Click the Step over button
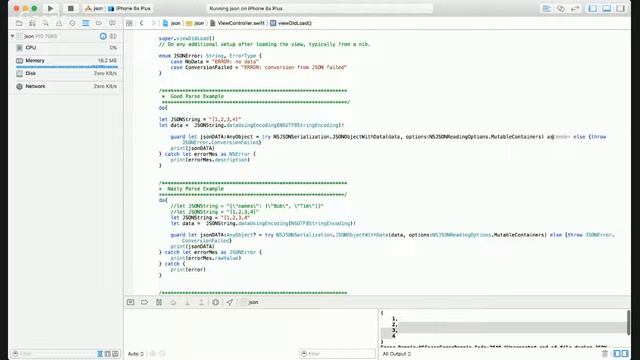Viewport: 640px width, 360px height. (x=173, y=302)
